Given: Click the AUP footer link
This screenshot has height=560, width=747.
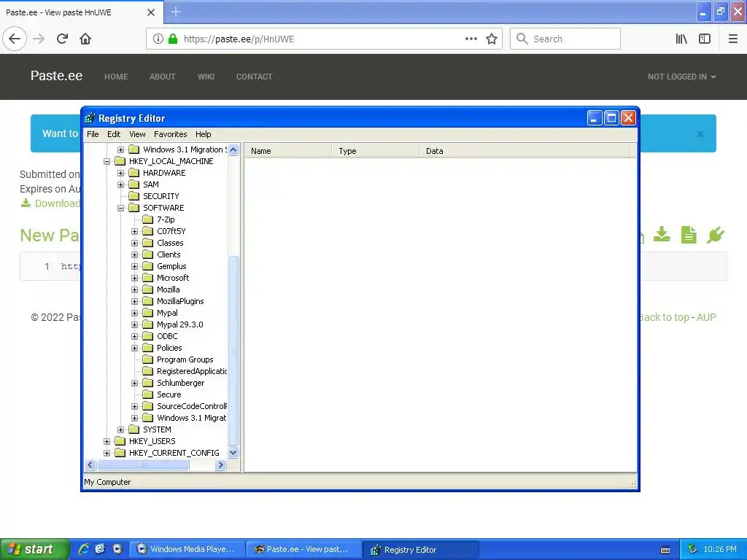Looking at the screenshot, I should click(706, 317).
